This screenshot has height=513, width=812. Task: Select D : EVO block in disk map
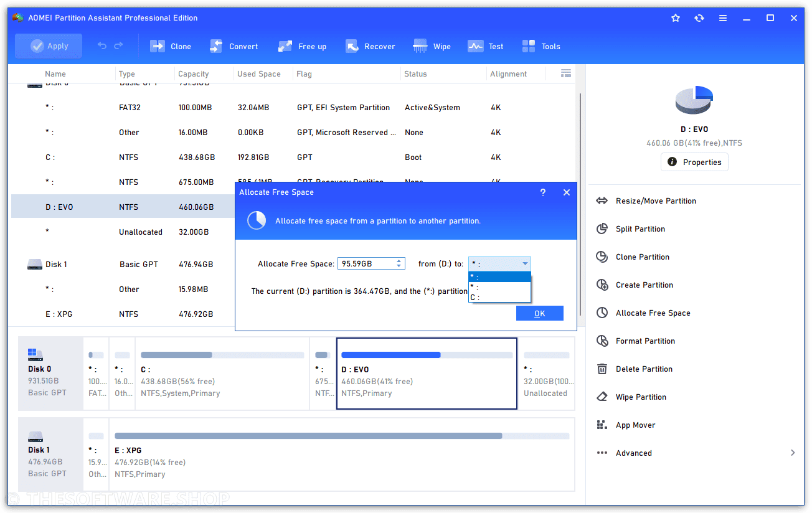pyautogui.click(x=427, y=374)
